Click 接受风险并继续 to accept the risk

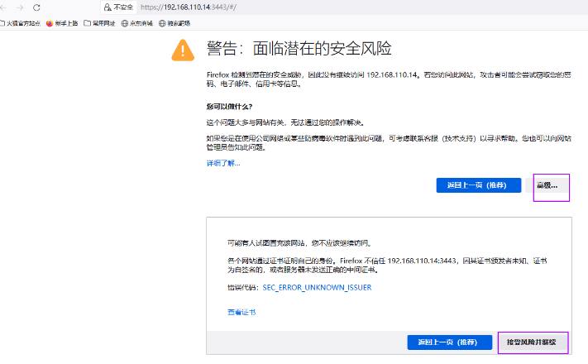point(532,342)
